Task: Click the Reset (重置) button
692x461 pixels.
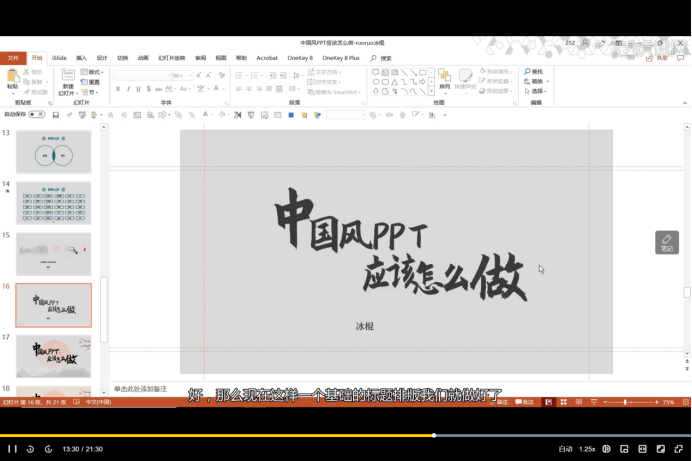Action: click(91, 82)
